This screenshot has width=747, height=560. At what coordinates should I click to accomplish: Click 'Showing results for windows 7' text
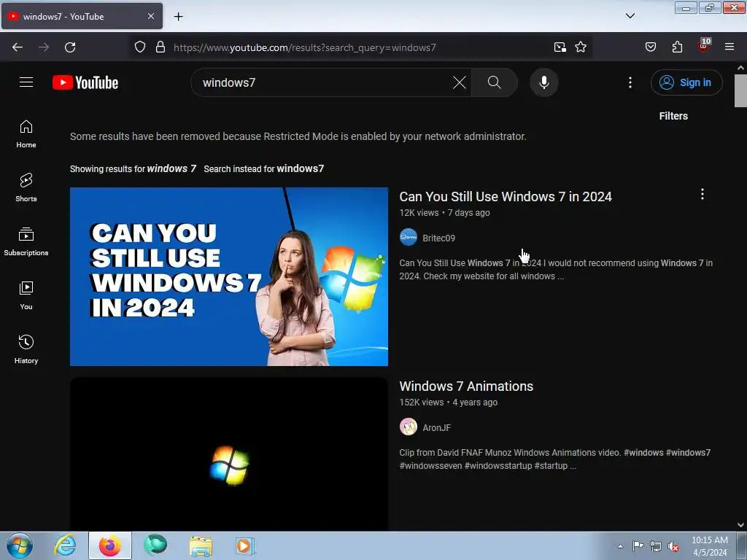(133, 168)
